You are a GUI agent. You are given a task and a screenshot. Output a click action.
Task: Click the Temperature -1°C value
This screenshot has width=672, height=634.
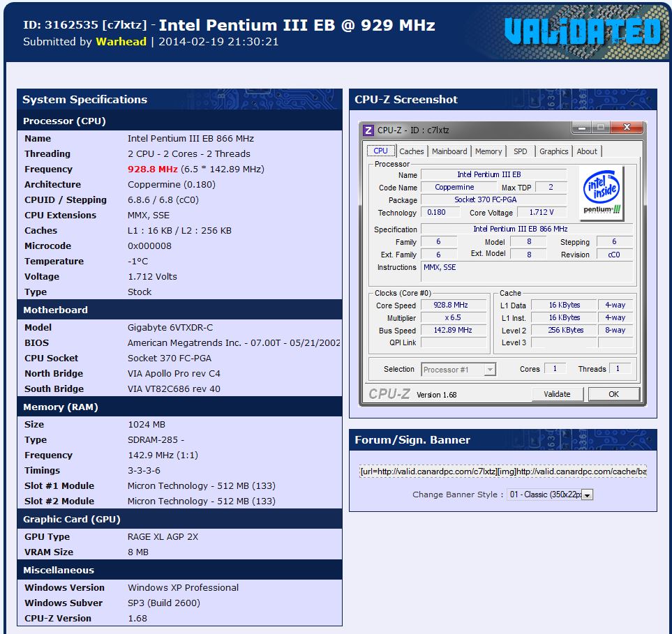pyautogui.click(x=138, y=262)
